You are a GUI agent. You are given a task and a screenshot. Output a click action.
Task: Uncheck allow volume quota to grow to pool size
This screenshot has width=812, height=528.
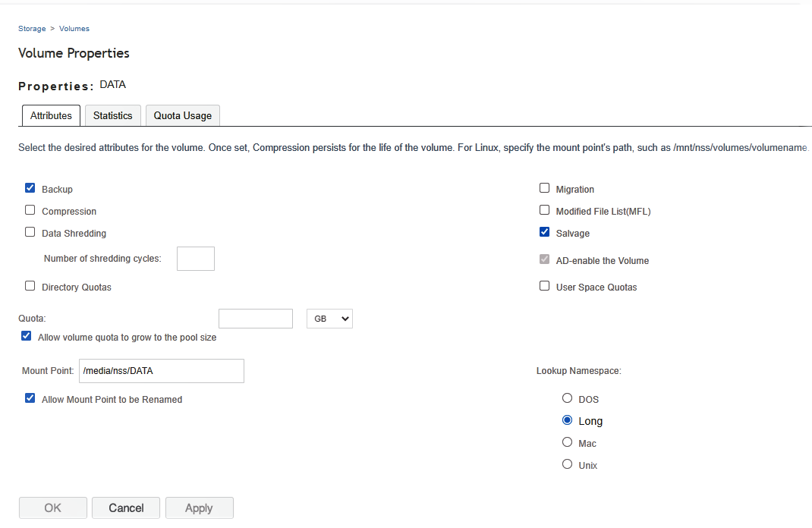26,335
